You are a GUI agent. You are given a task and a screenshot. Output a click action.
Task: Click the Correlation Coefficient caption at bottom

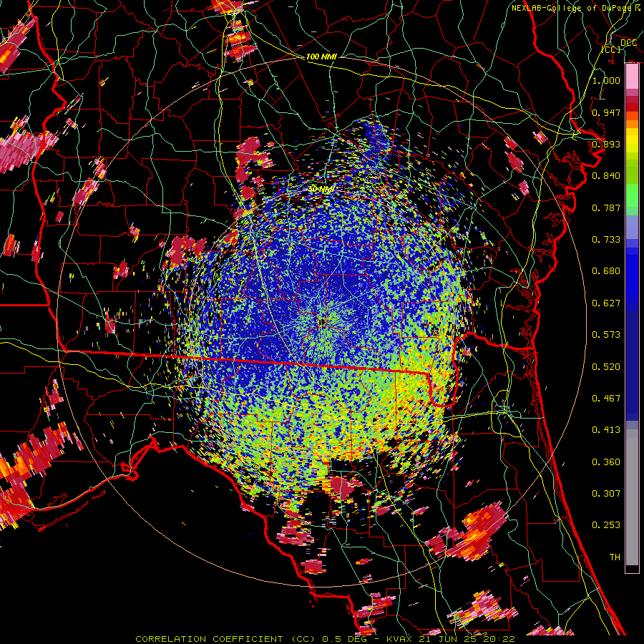pos(326,639)
